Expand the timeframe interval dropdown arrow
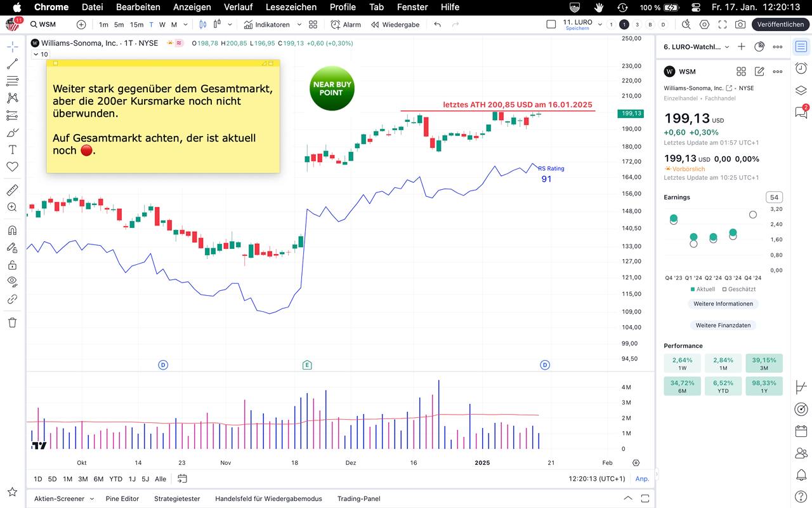 pos(185,25)
